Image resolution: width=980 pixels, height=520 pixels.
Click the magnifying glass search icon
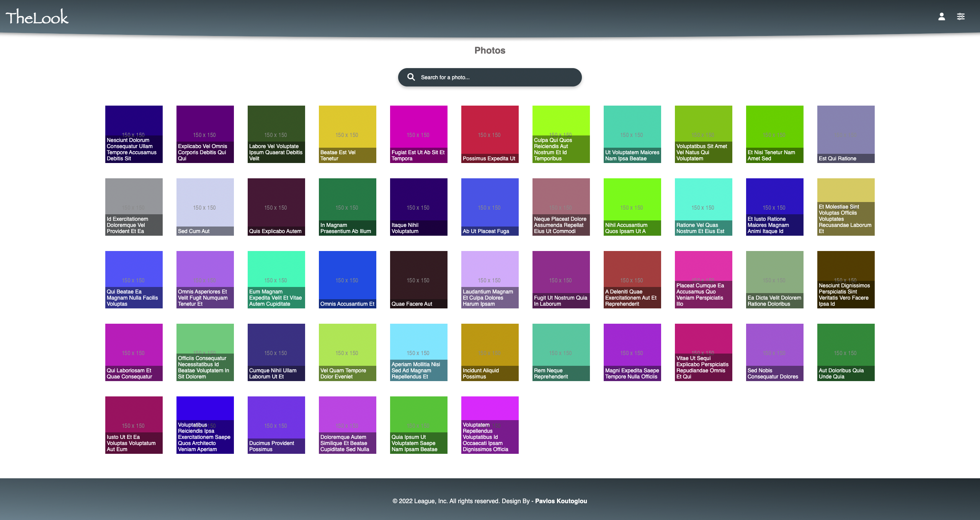pos(411,77)
